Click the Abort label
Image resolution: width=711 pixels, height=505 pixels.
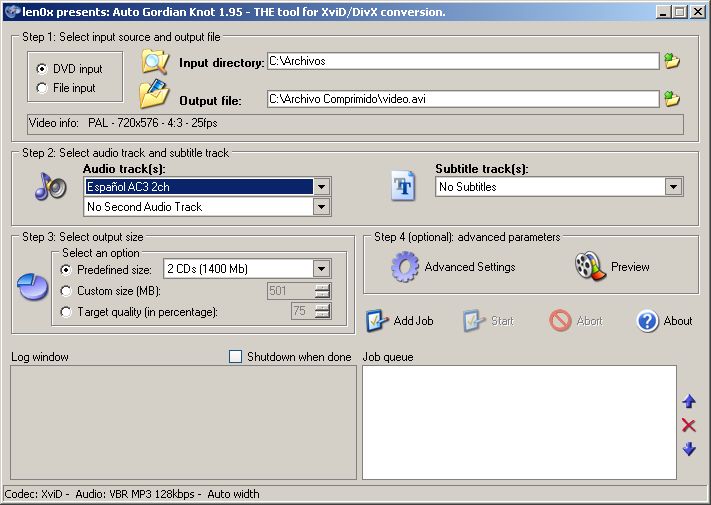(x=589, y=321)
